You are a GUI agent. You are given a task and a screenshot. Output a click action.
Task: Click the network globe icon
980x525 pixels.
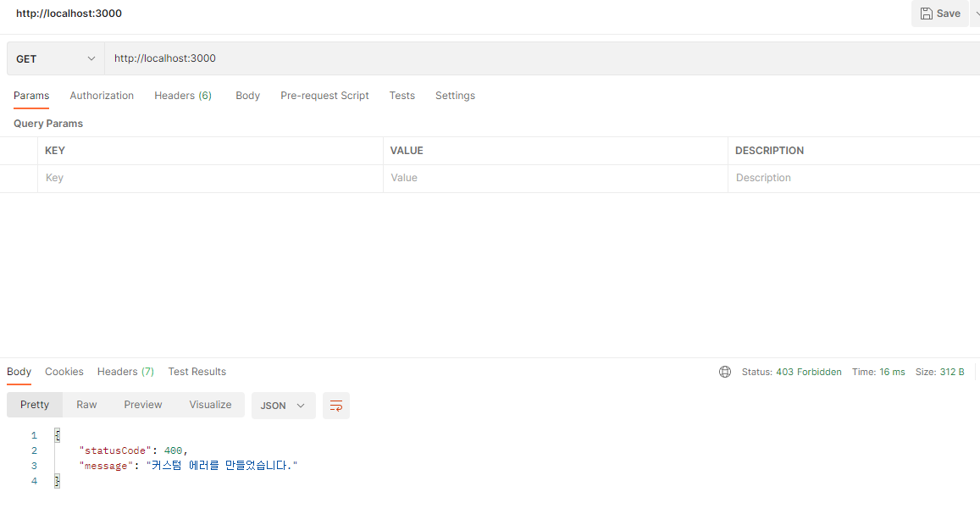(725, 372)
